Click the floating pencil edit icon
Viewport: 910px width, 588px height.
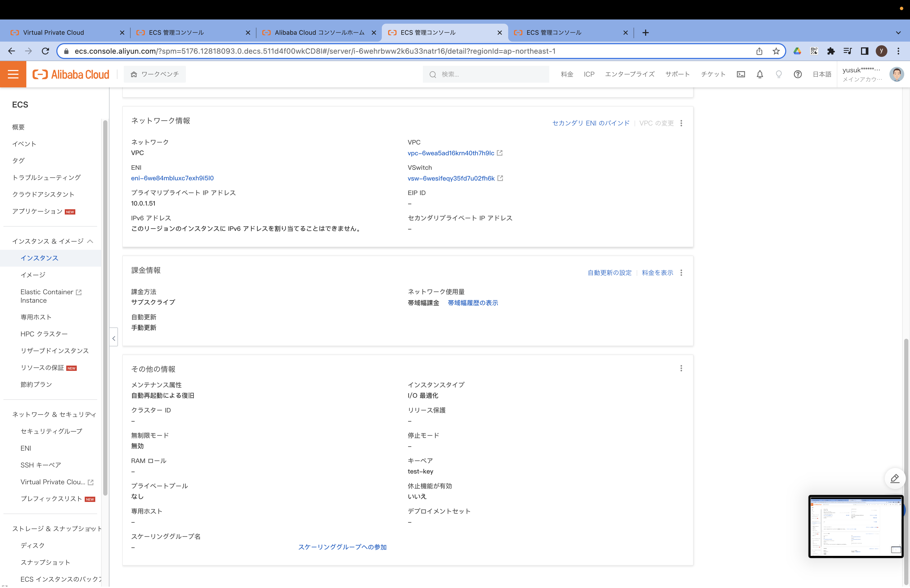895,478
